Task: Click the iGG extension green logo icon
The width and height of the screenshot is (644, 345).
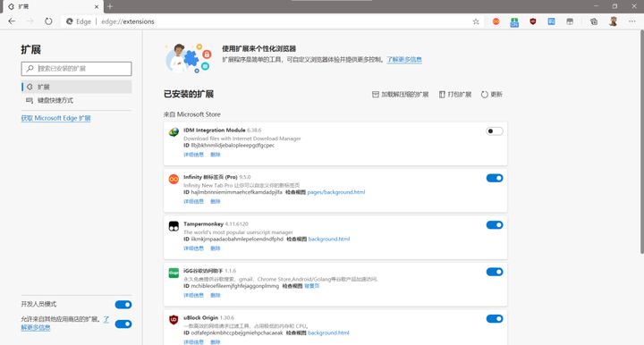Action: click(174, 273)
